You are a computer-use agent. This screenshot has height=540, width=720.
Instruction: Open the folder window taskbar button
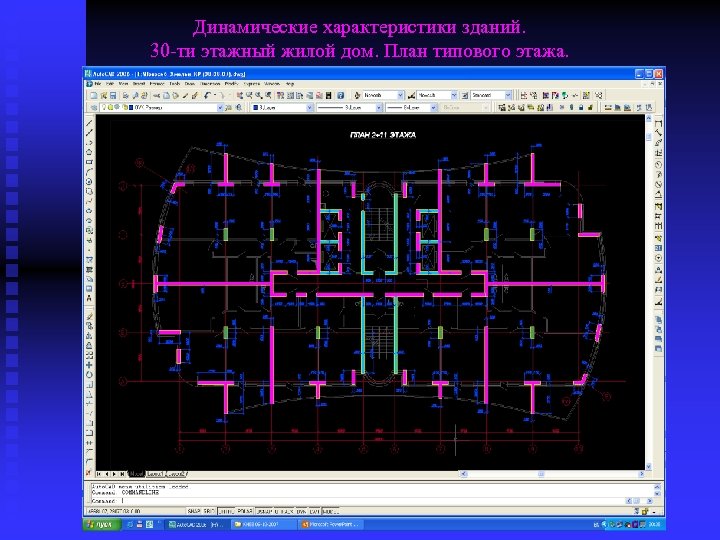[x=264, y=524]
